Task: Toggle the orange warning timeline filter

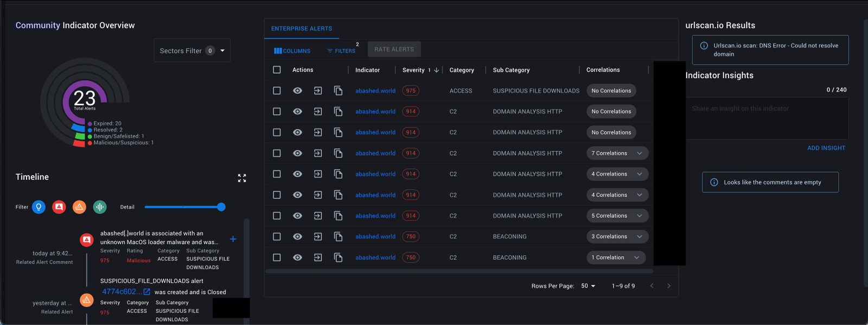Action: pyautogui.click(x=79, y=207)
